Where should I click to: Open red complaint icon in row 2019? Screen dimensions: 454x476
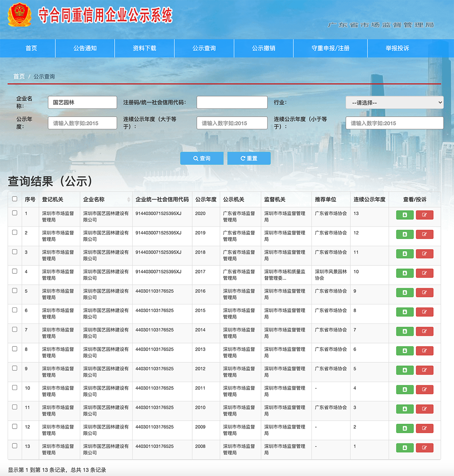coord(424,234)
